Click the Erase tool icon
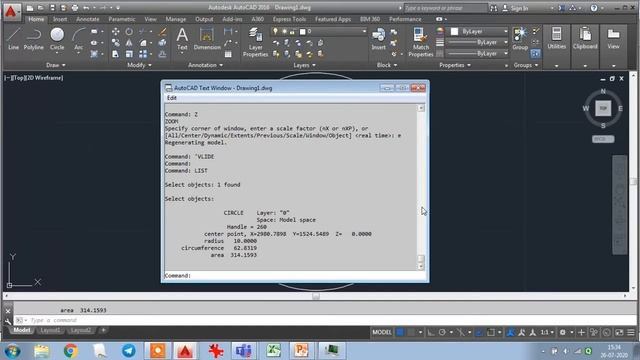640x360 pixels. 162,31
